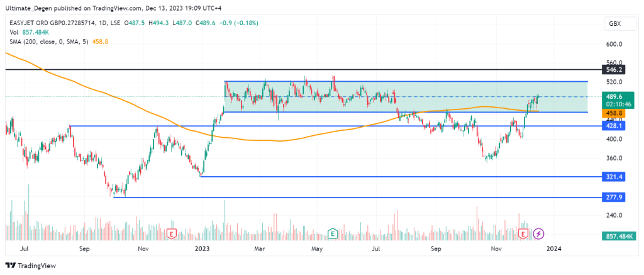Click the 400.0 price axis value
Screen dimensions: 644x275
(x=613, y=139)
